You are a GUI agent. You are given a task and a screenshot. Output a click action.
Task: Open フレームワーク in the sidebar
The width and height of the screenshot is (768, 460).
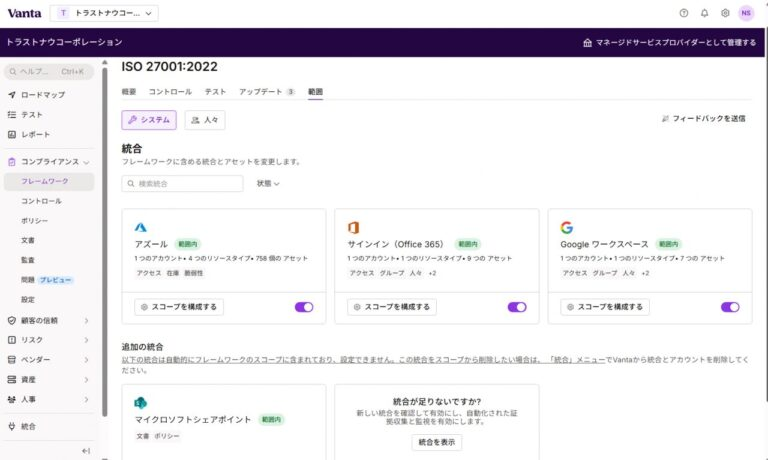pyautogui.click(x=49, y=181)
